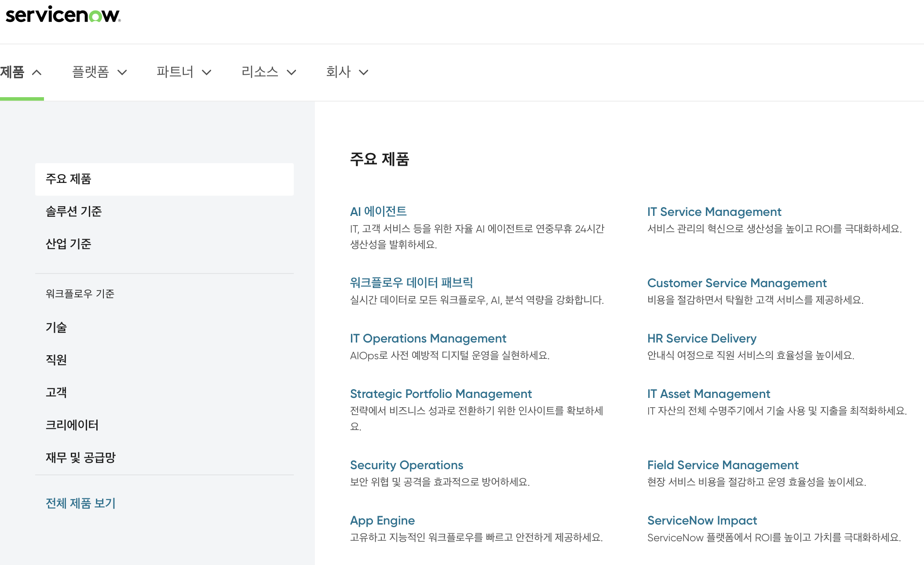The height and width of the screenshot is (565, 924).
Task: Click the ServiceNow logo
Action: [x=63, y=15]
